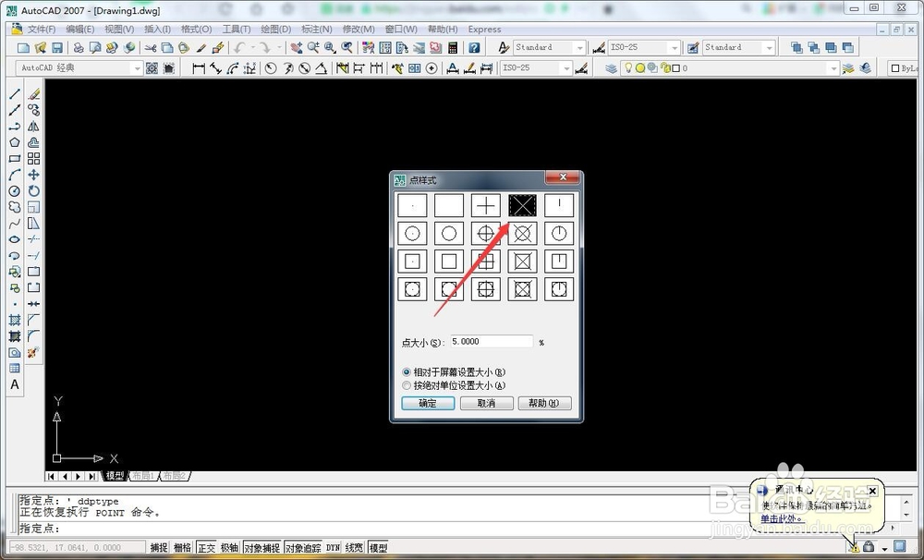
Task: Toggle 极轴 polar tracking in status bar
Action: pyautogui.click(x=229, y=548)
